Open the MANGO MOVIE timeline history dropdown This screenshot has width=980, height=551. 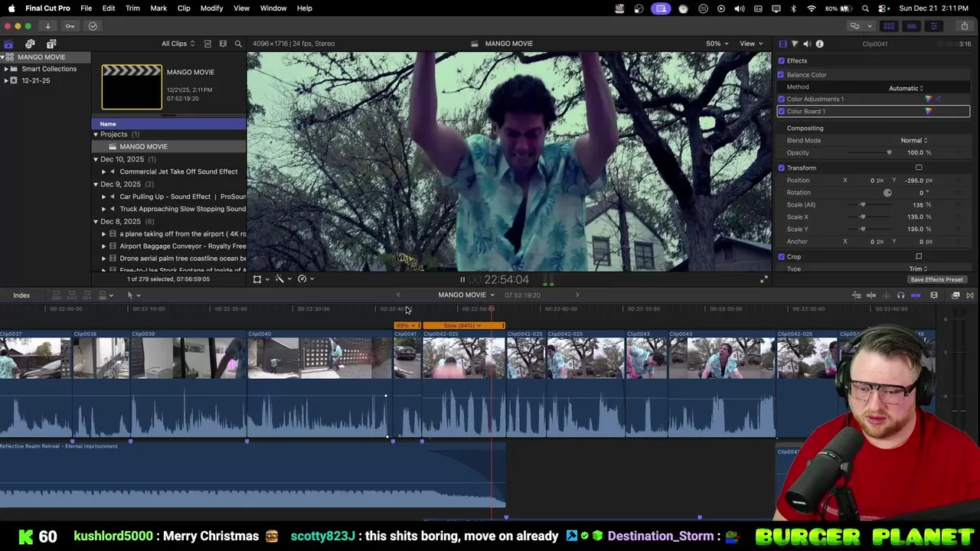[x=466, y=295]
